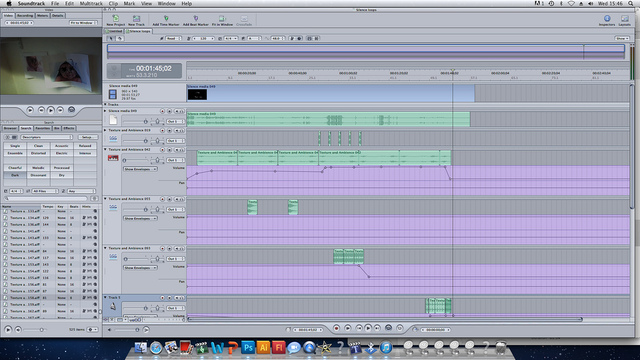
Task: Open Safari from the Dock
Action: pos(156,347)
